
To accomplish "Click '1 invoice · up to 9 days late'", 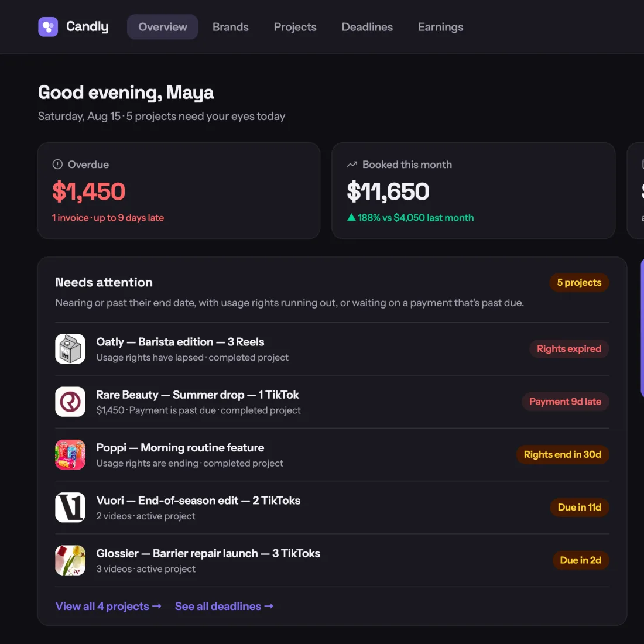I will [x=108, y=218].
